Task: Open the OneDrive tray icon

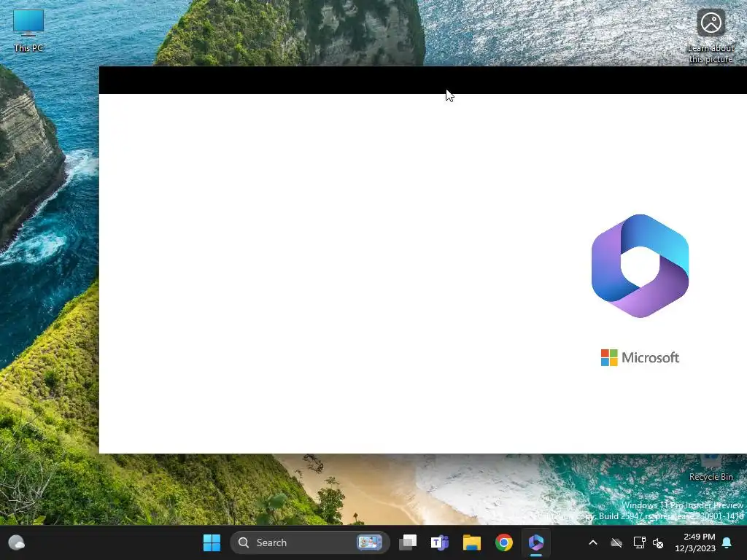Action: [616, 542]
